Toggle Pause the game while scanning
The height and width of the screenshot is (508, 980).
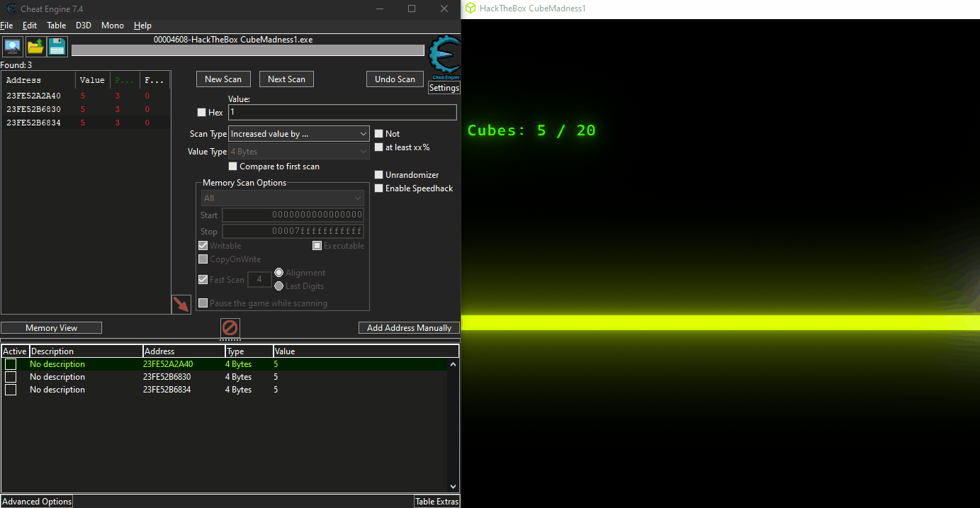pyautogui.click(x=203, y=303)
